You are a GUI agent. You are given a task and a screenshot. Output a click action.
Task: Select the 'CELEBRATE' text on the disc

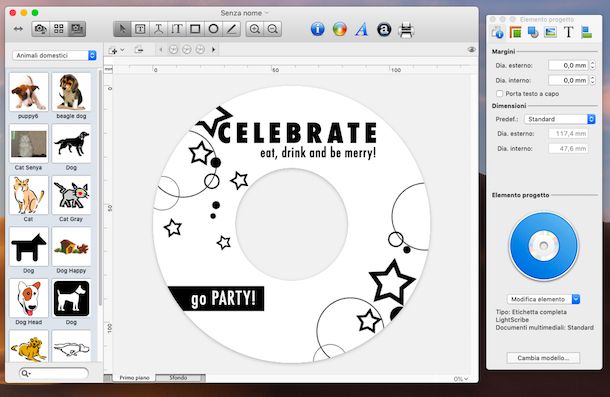click(x=297, y=133)
